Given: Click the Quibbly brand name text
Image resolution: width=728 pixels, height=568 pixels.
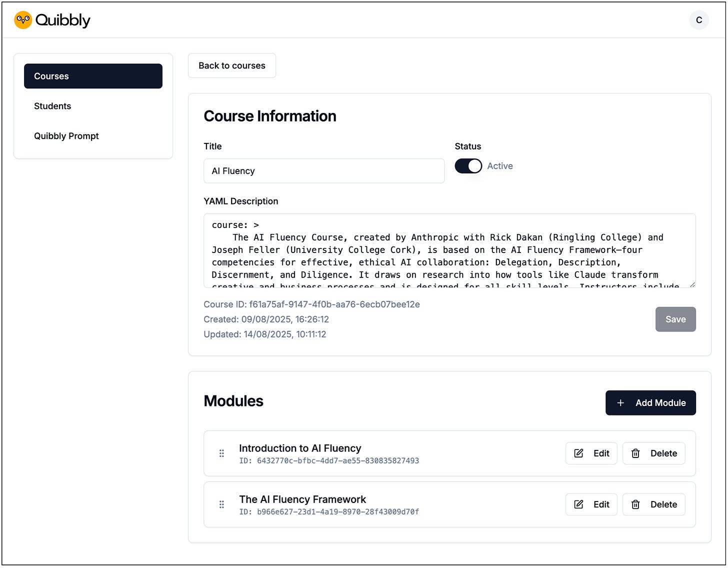Looking at the screenshot, I should tap(63, 20).
